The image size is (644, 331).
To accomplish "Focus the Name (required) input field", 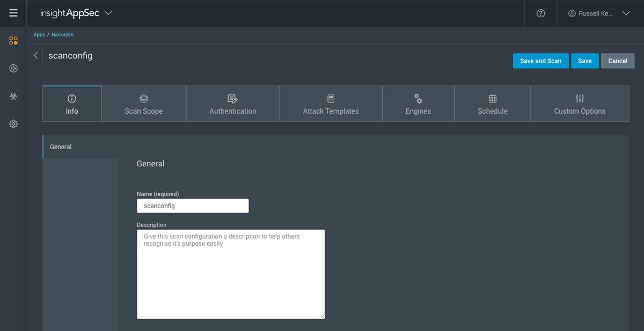I will point(193,205).
